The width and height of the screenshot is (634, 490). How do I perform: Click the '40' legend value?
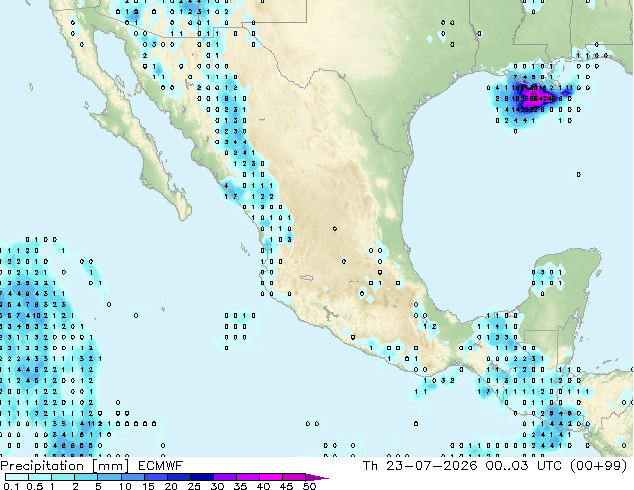coord(264,486)
